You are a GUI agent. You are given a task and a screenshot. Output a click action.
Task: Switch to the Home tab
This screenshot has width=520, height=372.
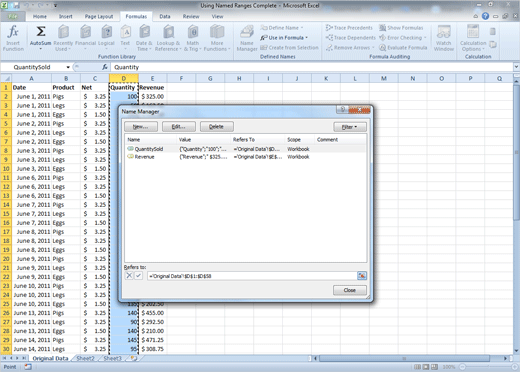(40, 16)
